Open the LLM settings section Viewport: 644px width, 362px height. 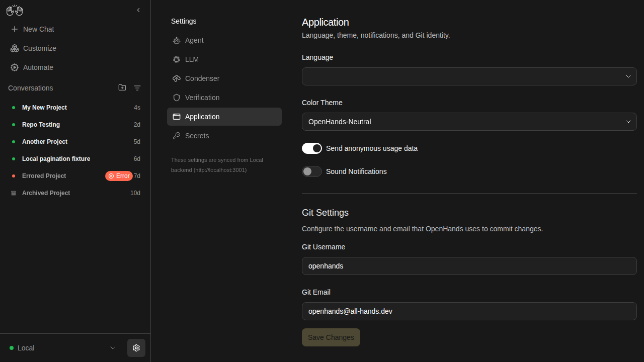coord(224,59)
